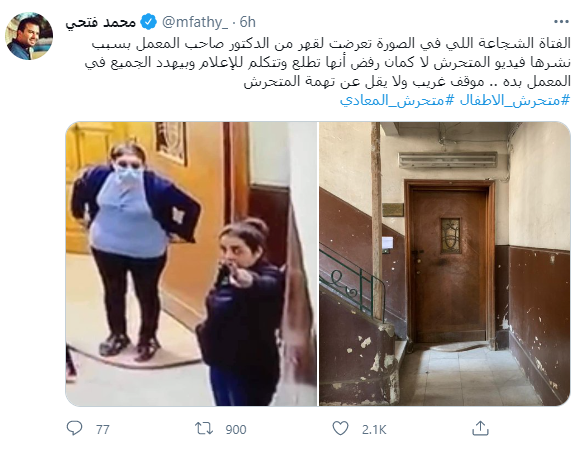Click the blue verified badge

point(149,22)
